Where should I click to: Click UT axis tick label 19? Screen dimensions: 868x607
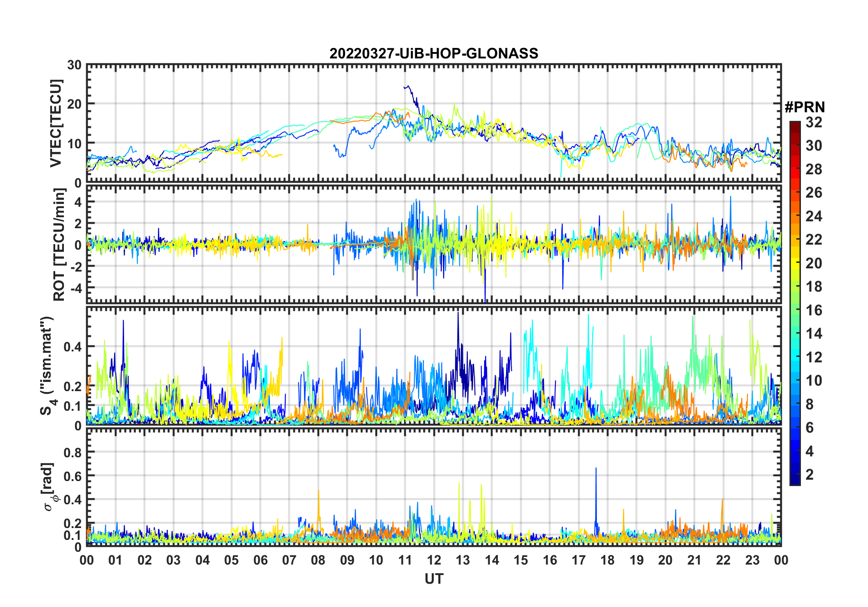637,560
